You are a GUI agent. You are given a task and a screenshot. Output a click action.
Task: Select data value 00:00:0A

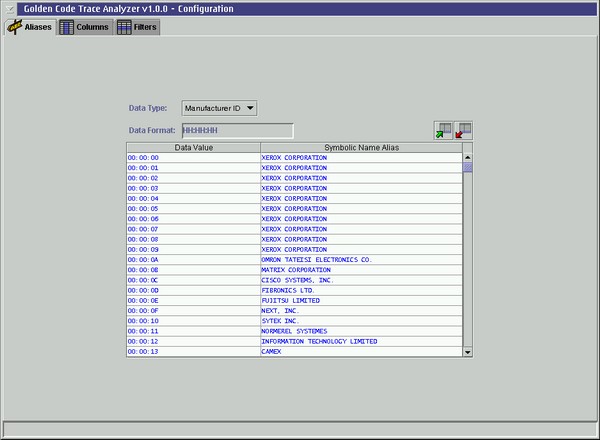tap(194, 260)
